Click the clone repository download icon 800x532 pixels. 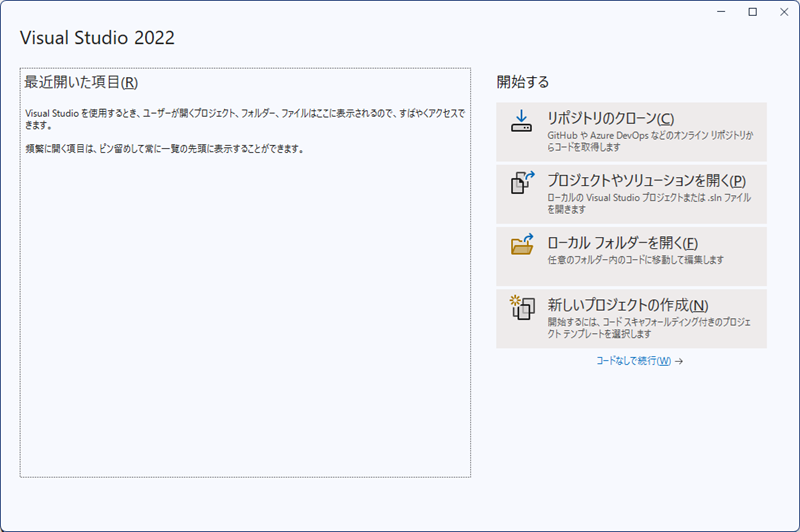(521, 121)
